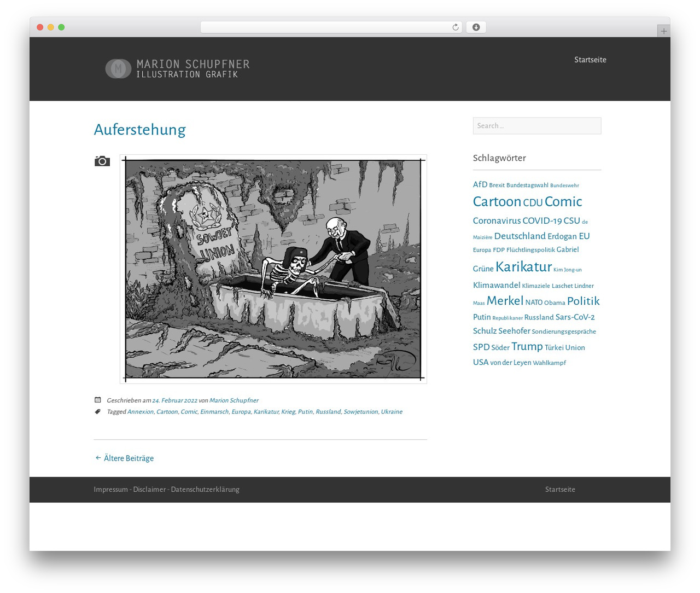This screenshot has width=700, height=593.
Task: Open the date link 24. Februar 2022
Action: [175, 400]
